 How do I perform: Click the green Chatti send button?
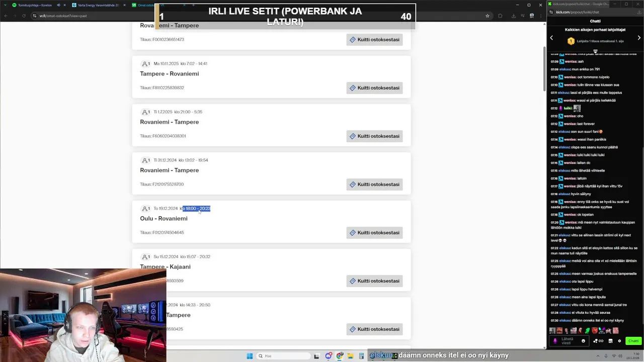pos(633,341)
